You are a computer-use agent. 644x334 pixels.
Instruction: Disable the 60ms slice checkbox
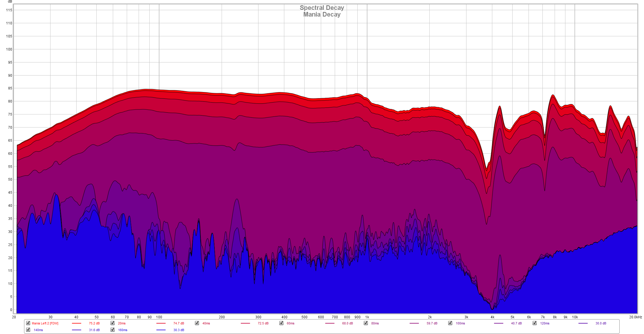[281, 323]
